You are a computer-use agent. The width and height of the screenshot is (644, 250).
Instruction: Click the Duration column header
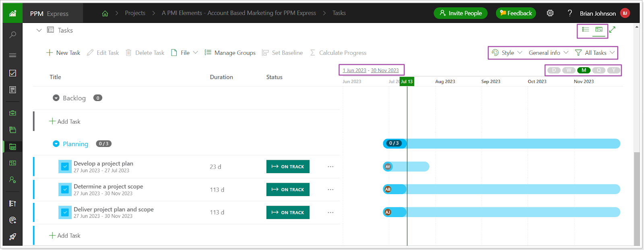click(x=221, y=77)
